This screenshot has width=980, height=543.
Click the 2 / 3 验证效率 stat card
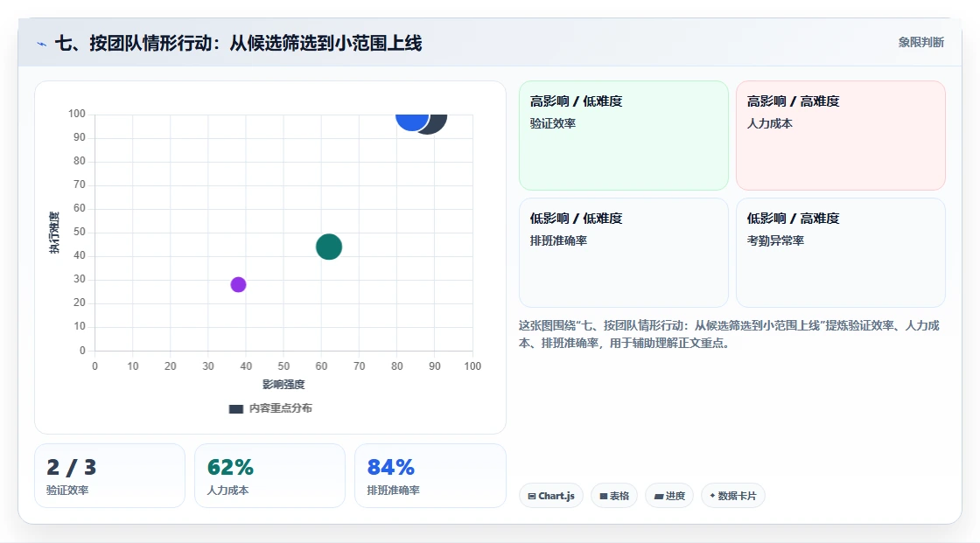110,476
